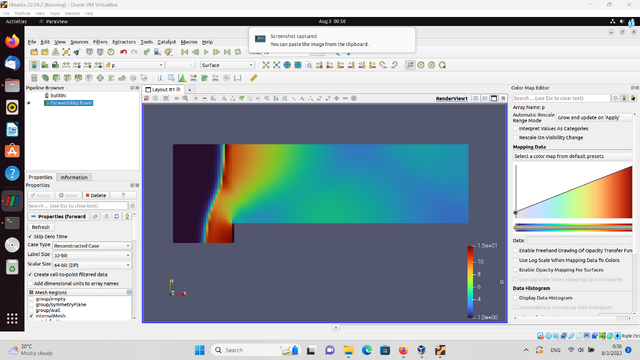Click the Play animation button
640x360 pixels.
click(x=206, y=52)
